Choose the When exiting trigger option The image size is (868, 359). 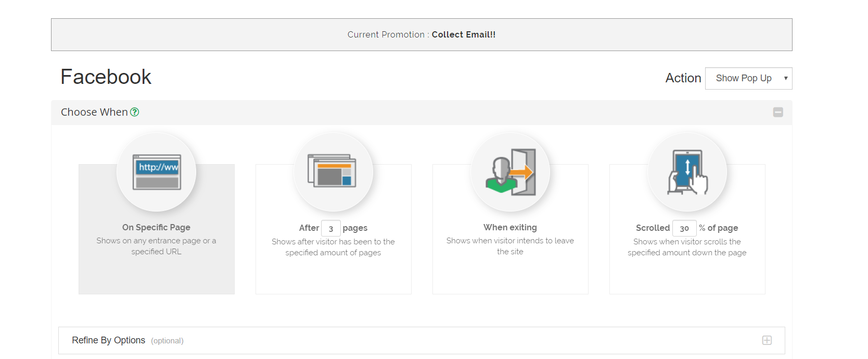tap(510, 228)
